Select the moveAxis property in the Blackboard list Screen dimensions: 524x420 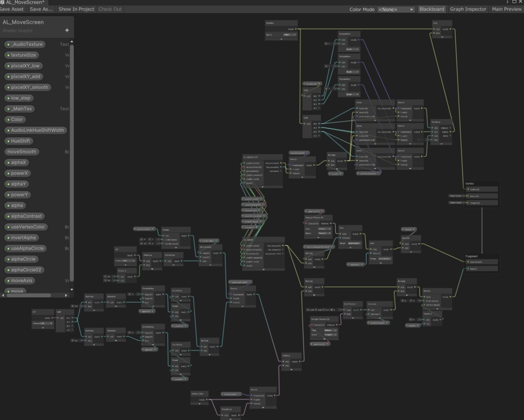point(20,281)
